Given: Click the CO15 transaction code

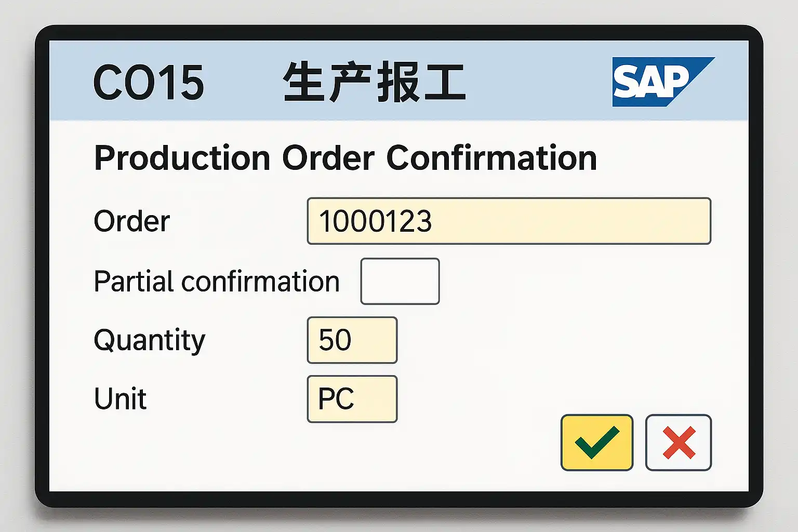Looking at the screenshot, I should point(149,82).
